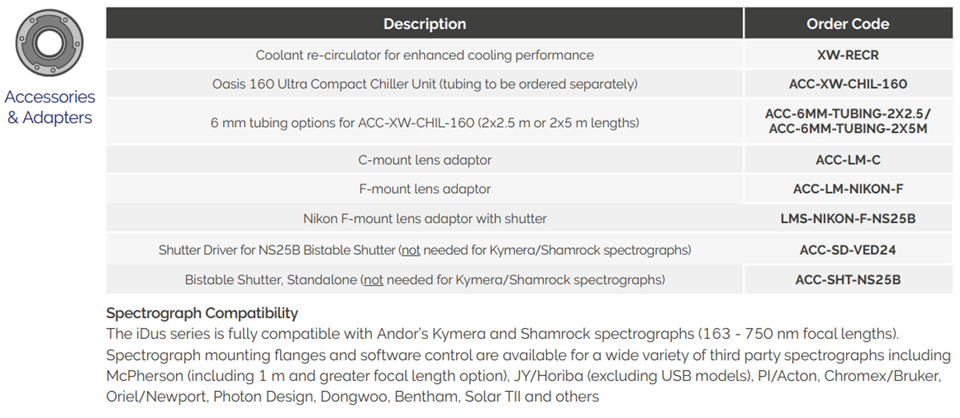Click the 6 mm tubing options description

click(424, 122)
